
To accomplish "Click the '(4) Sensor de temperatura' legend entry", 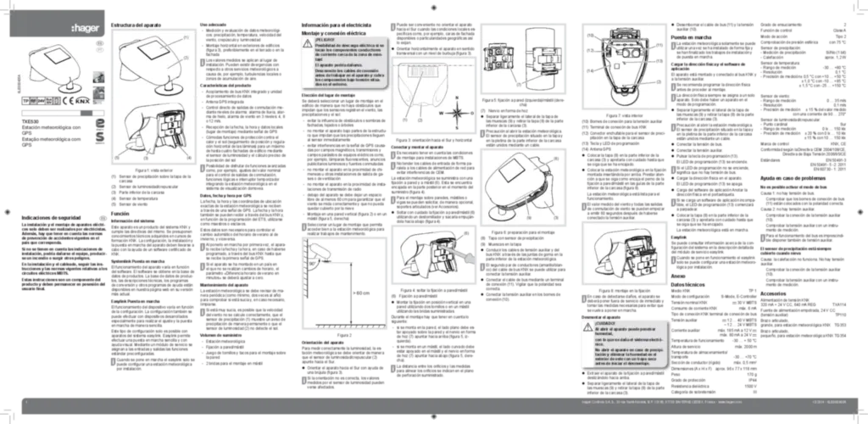I will [x=136, y=197].
